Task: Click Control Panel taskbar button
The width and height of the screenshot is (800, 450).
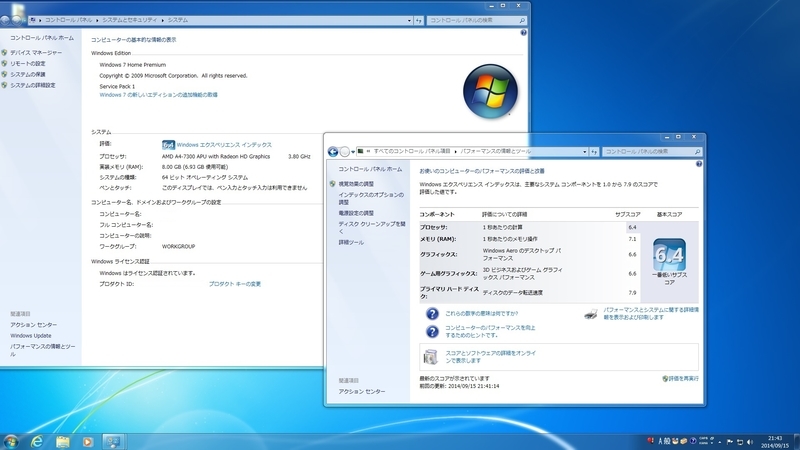Action: 113,442
